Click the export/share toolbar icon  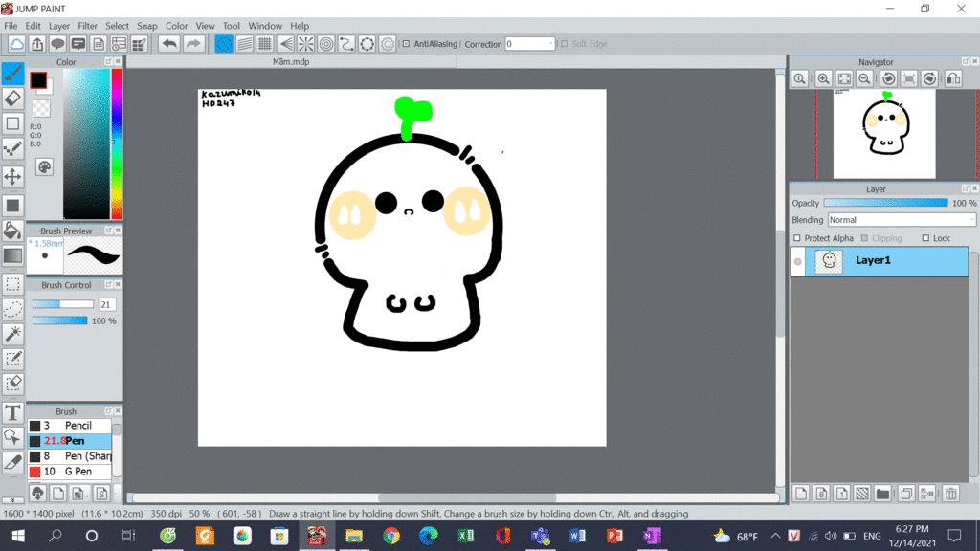tap(37, 44)
